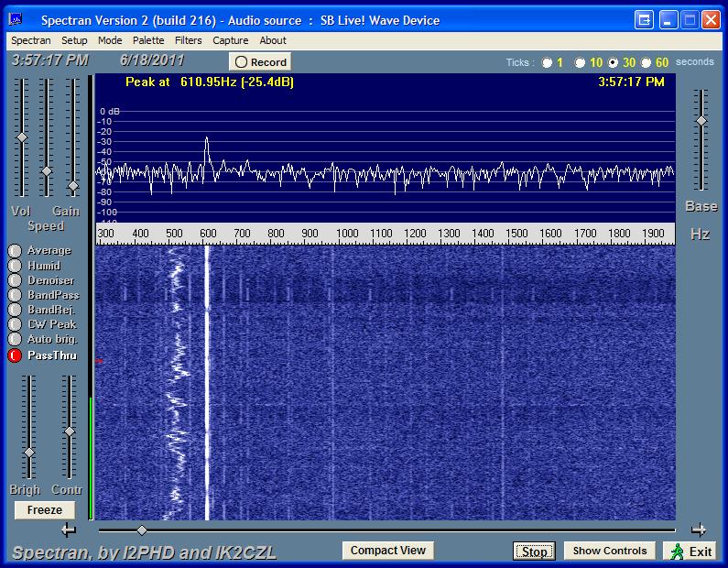Click the 6/18/2011 date text
This screenshot has height=568, width=728.
click(x=152, y=60)
